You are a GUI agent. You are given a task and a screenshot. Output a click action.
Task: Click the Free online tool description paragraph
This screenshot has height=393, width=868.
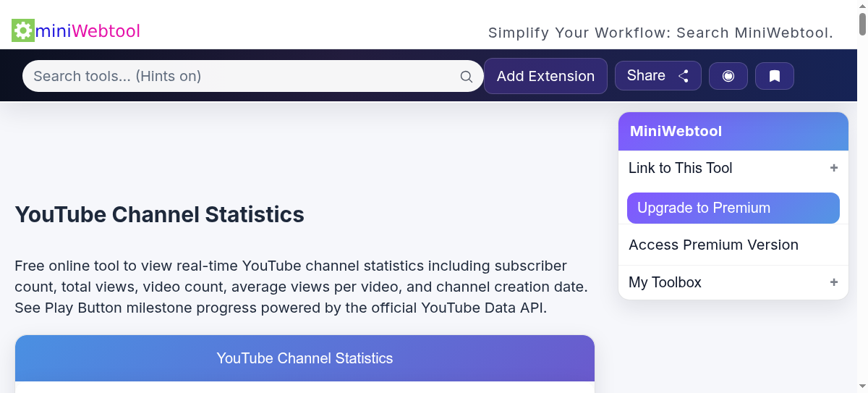click(301, 287)
